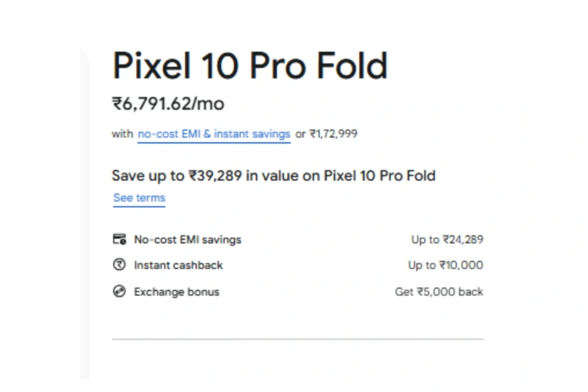
Task: Click the exchange bonus arrows icon
Action: tap(119, 292)
